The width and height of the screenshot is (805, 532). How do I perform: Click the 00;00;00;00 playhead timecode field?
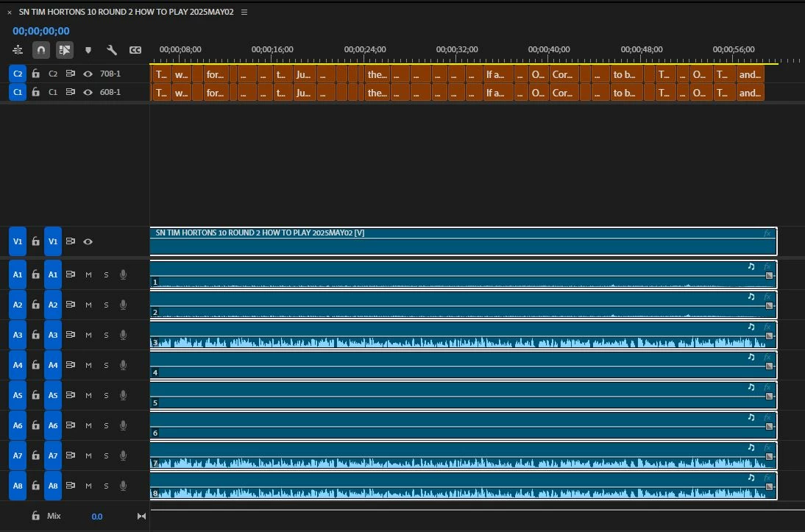click(41, 31)
